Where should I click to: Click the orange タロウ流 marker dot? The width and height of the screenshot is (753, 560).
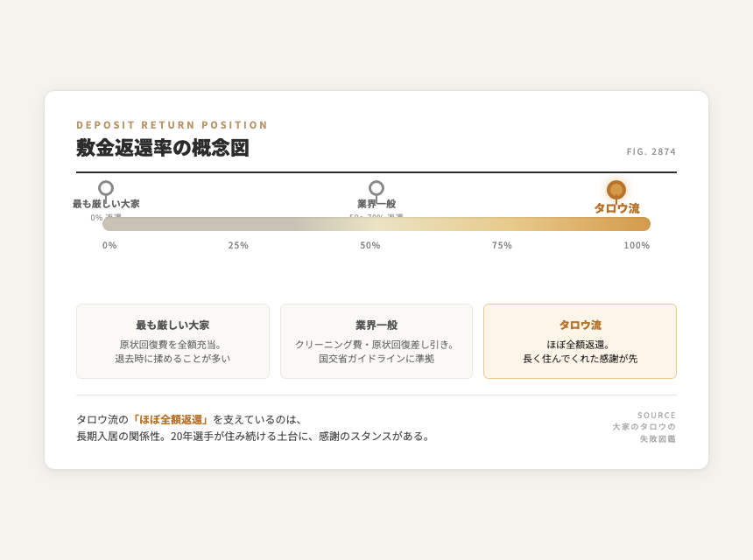coord(616,190)
